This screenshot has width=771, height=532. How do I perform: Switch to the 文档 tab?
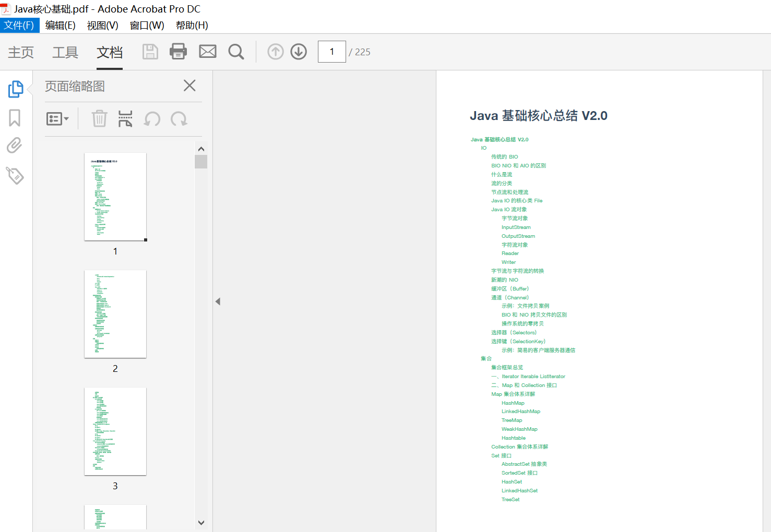110,52
